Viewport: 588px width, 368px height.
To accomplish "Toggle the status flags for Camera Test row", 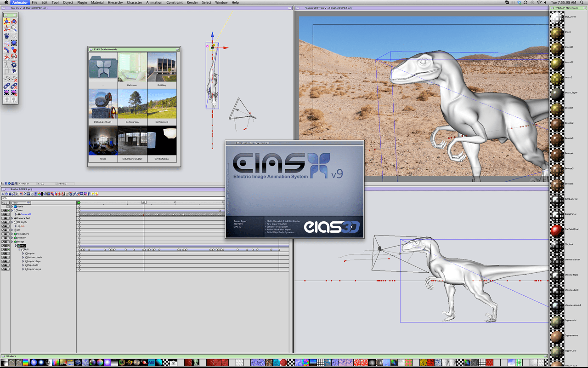I will point(6,218).
